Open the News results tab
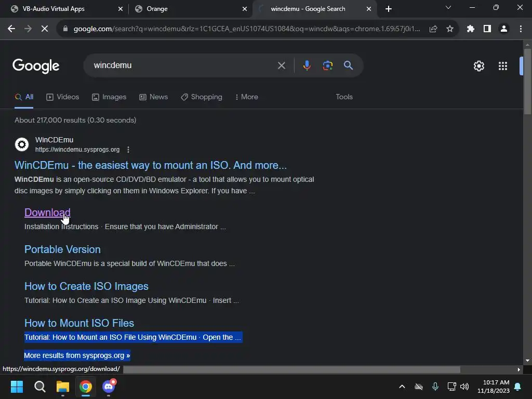 (x=154, y=97)
